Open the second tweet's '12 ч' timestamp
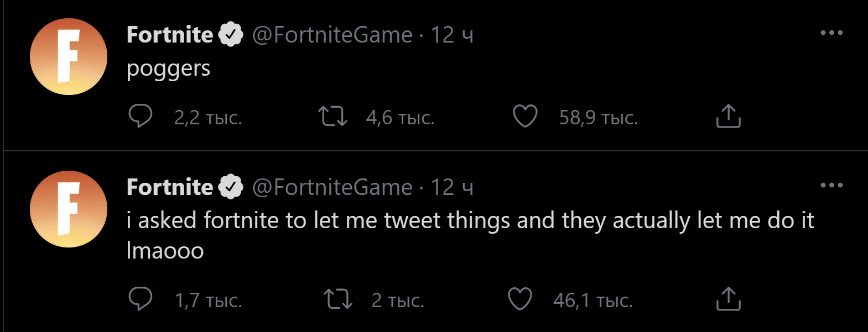This screenshot has width=868, height=332. (x=452, y=187)
